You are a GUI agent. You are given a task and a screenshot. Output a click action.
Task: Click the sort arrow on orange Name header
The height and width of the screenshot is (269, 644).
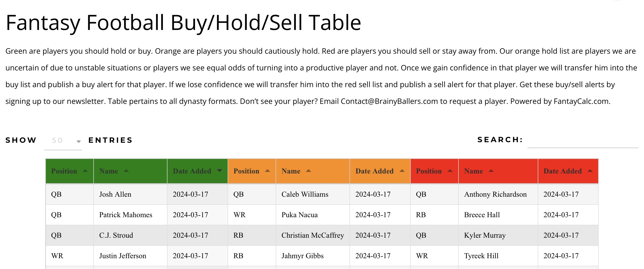(309, 170)
